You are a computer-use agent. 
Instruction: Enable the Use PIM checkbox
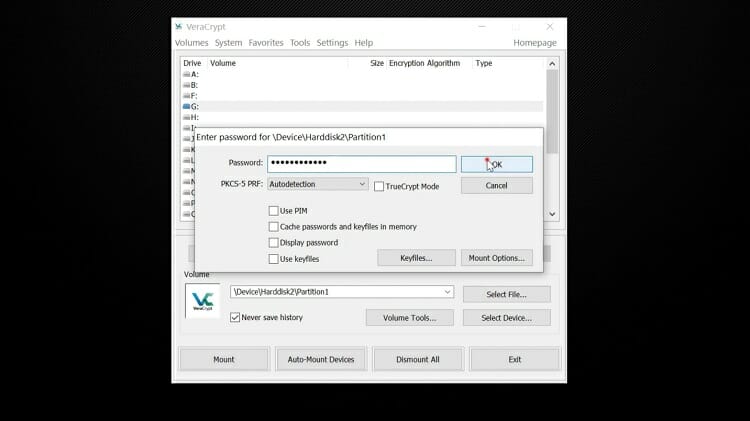[x=274, y=211]
